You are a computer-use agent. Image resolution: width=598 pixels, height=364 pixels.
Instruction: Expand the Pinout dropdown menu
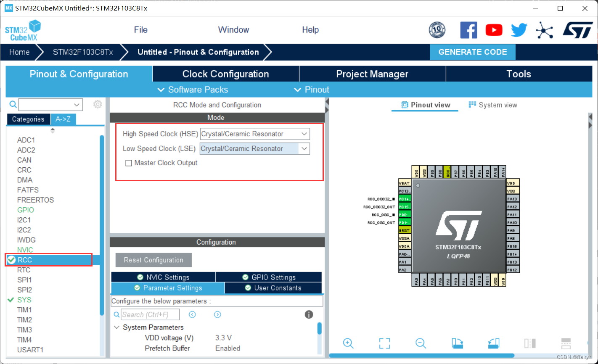(312, 90)
